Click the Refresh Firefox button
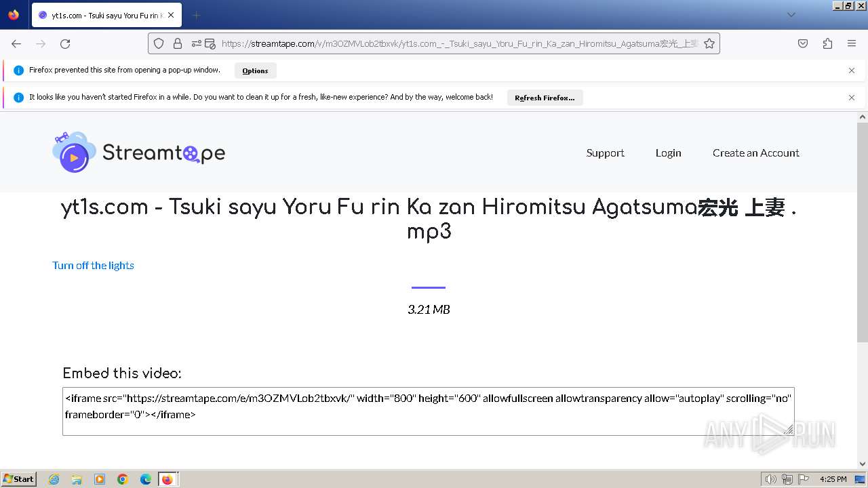Screen dimensions: 868x488 pyautogui.click(x=545, y=98)
